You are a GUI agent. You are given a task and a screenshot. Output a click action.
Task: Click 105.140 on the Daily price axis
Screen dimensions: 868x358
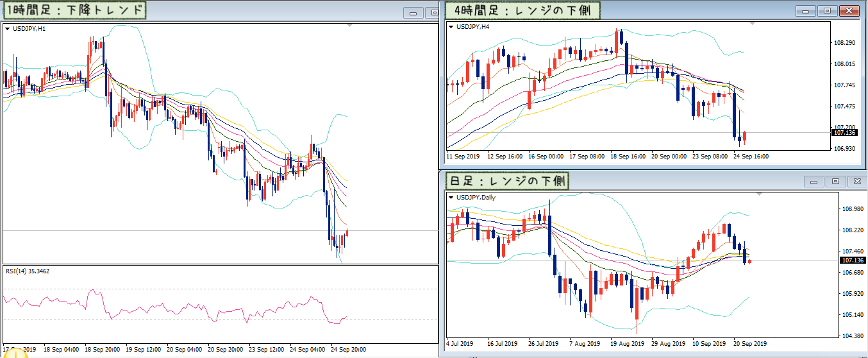coord(853,315)
